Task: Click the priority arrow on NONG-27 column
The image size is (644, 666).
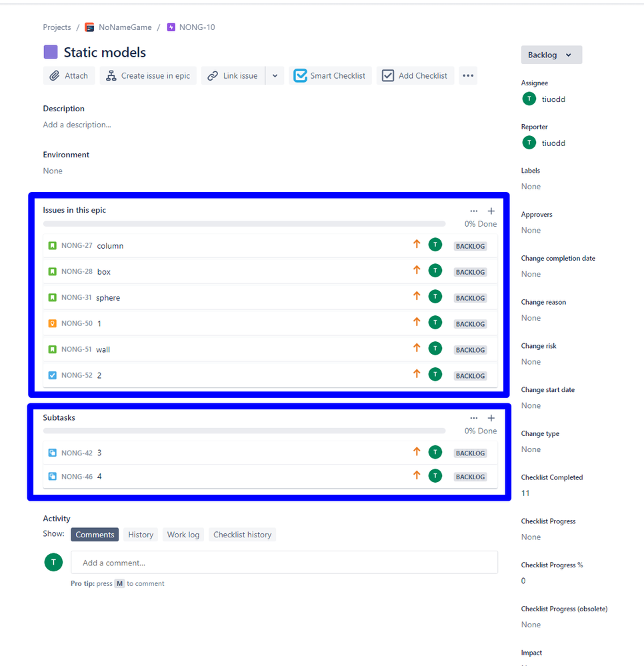Action: [417, 245]
